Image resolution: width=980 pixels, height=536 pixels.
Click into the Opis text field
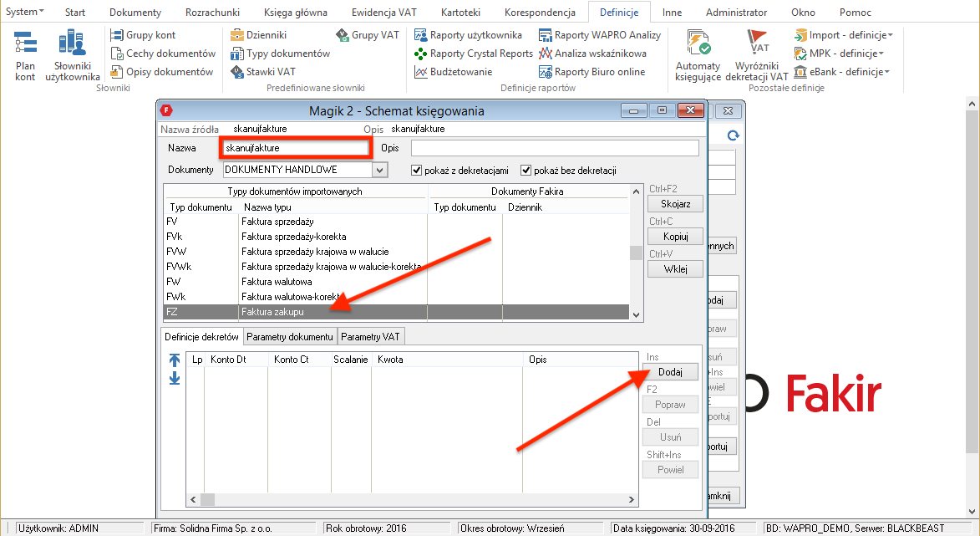click(x=554, y=148)
